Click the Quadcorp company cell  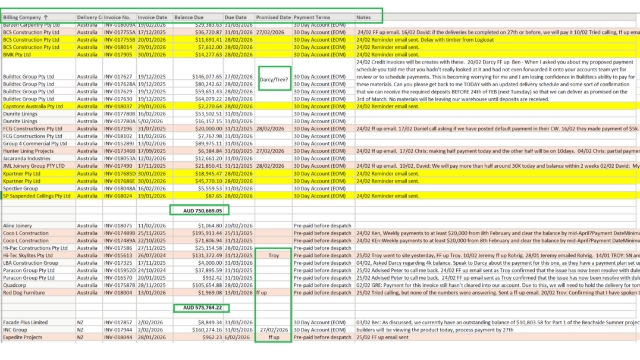(x=39, y=285)
